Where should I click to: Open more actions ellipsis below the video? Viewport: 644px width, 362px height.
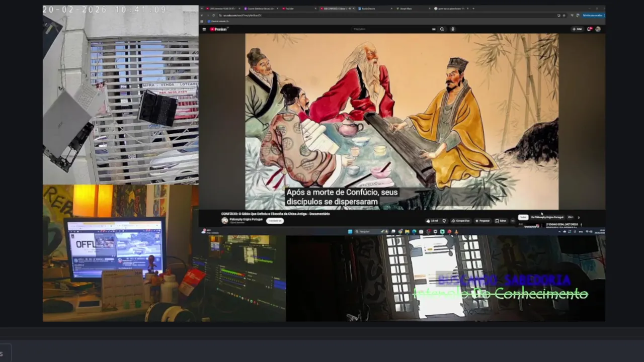click(x=513, y=221)
